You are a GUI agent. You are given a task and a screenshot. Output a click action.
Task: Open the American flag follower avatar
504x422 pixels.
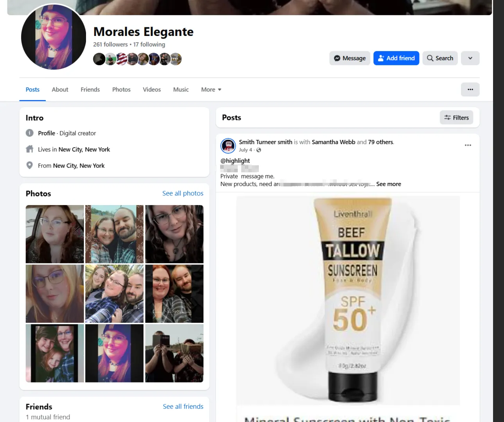coord(122,59)
